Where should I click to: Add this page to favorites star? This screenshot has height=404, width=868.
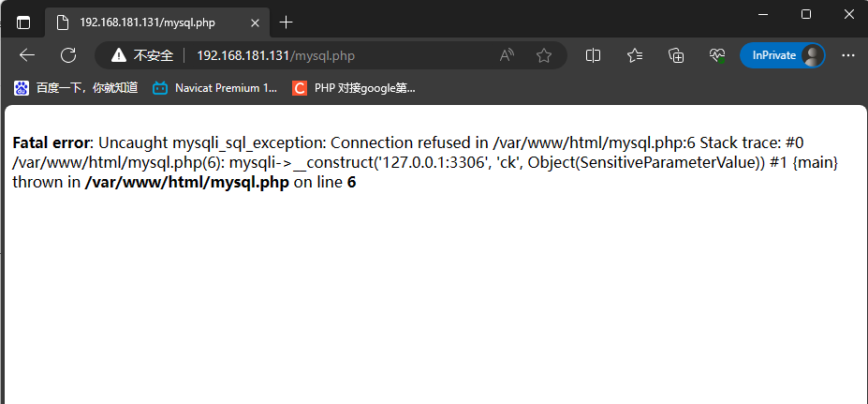(x=544, y=55)
